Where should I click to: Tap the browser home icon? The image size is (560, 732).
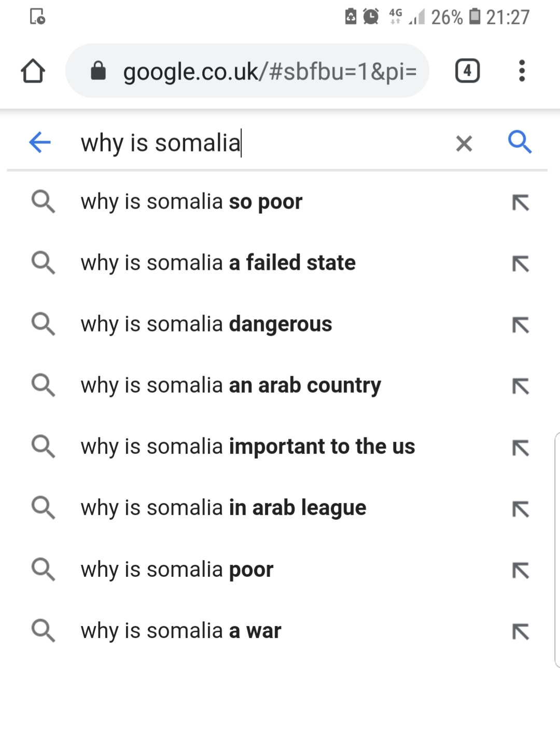pos(33,71)
